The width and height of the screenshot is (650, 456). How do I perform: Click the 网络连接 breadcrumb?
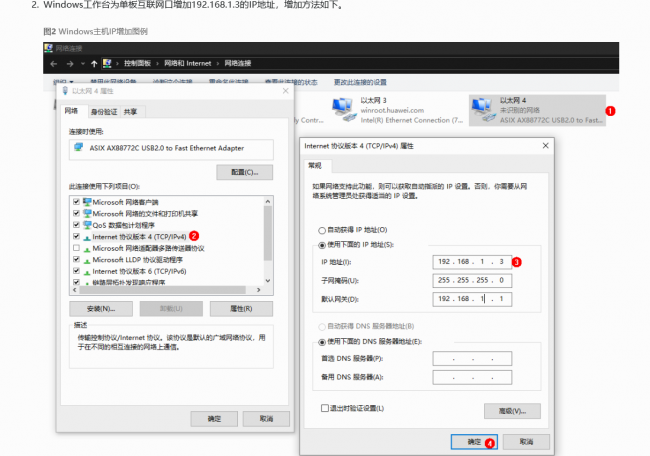tap(238, 63)
